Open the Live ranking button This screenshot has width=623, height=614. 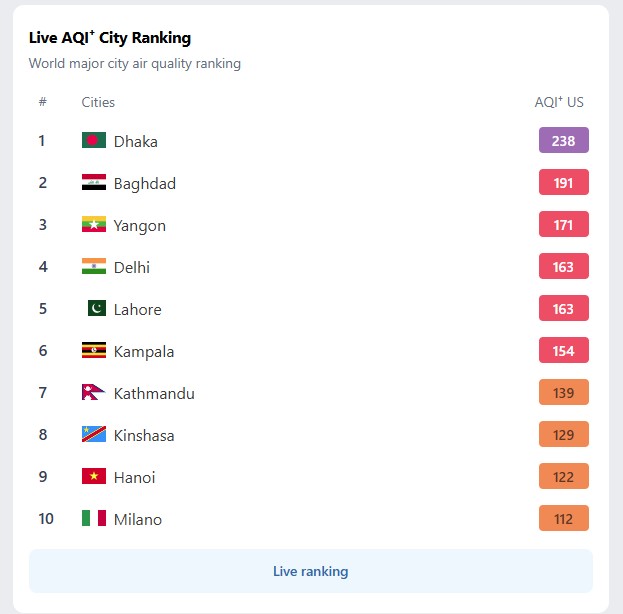pos(311,571)
